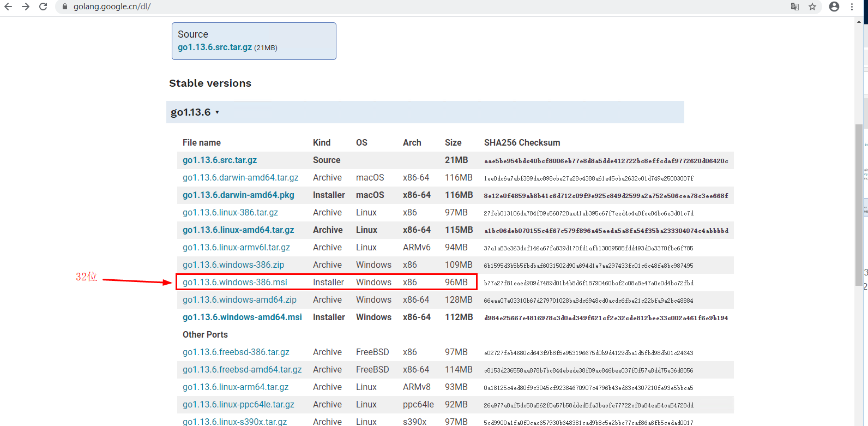Screen dimensions: 868x426
Task: Select ARMv8 arch in linux-arm64 row
Action: pyautogui.click(x=417, y=387)
